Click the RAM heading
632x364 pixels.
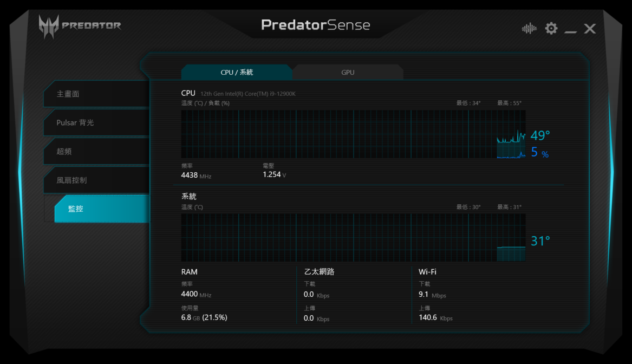click(x=189, y=272)
